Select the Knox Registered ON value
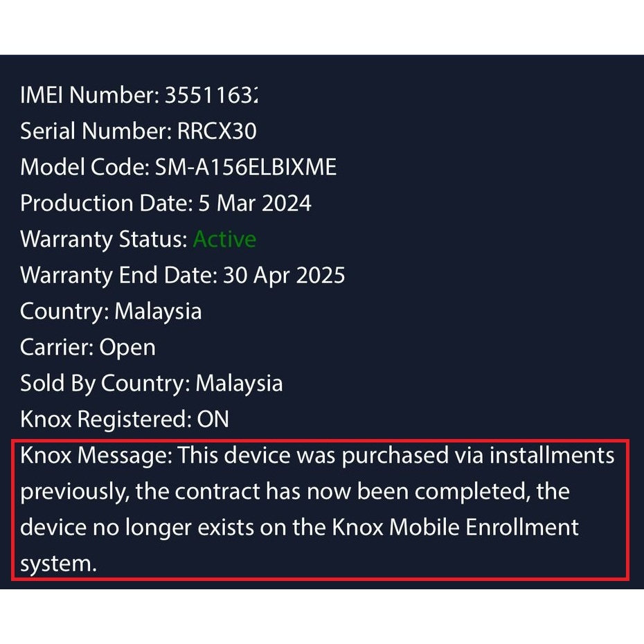Image resolution: width=644 pixels, height=644 pixels. [x=213, y=419]
